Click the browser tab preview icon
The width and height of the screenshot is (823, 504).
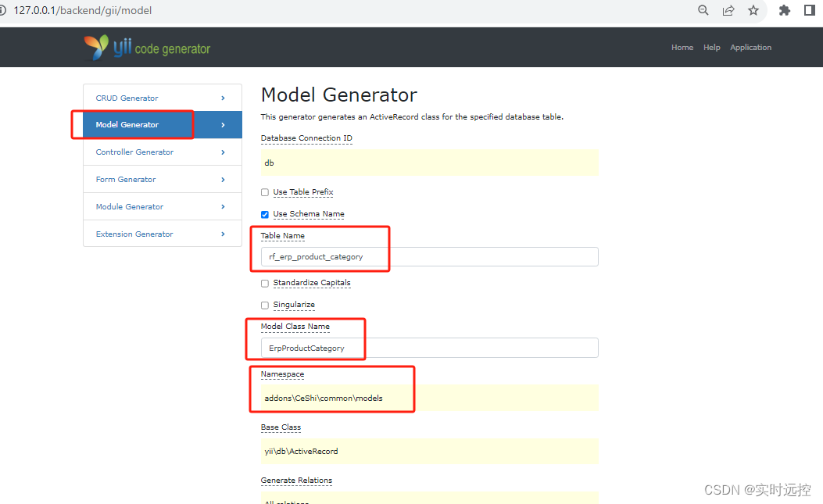click(810, 10)
